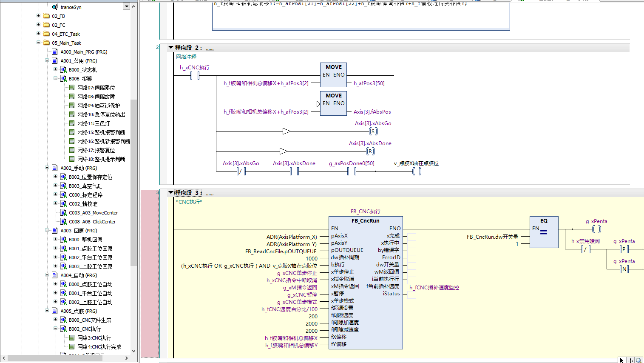The width and height of the screenshot is (644, 363).
Task: Click the B000_整机回原 ladder icon
Action: [x=63, y=239]
